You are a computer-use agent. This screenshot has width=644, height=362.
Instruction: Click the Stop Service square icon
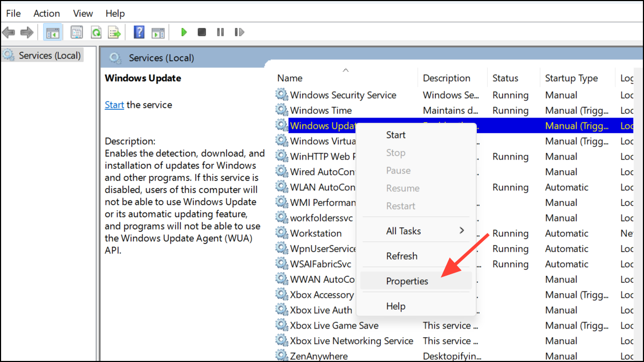[202, 32]
